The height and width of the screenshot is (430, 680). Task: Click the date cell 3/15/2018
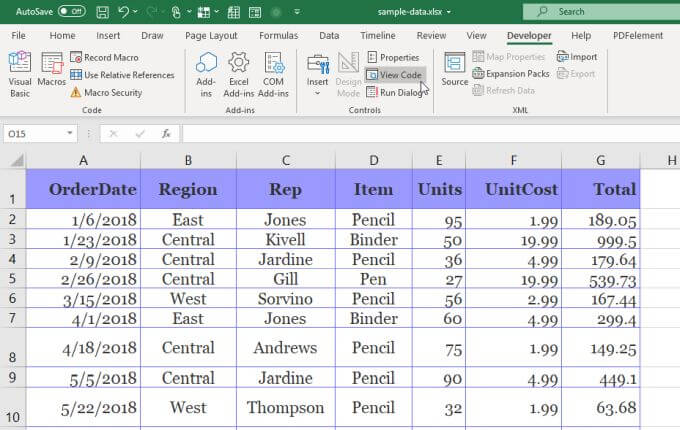click(x=83, y=299)
